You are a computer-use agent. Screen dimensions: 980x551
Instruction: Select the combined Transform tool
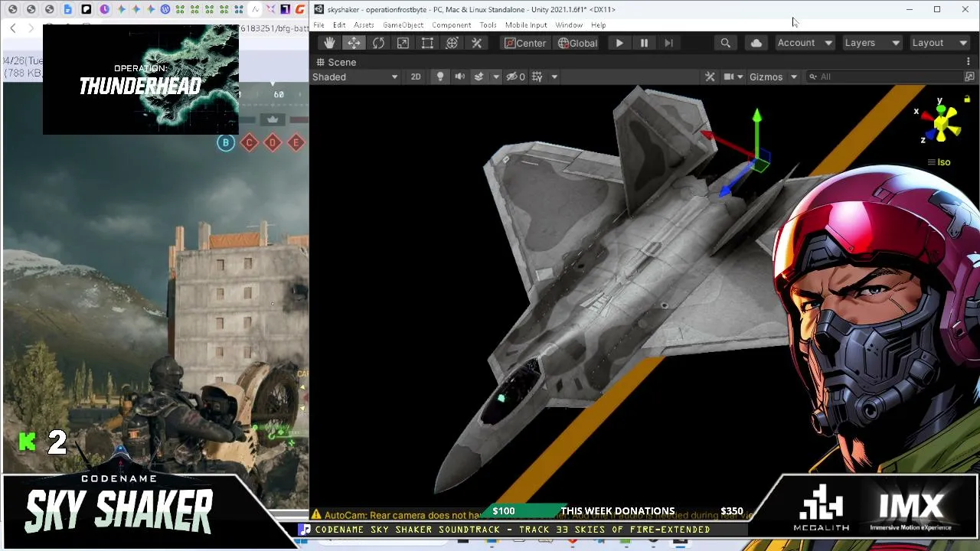[452, 43]
